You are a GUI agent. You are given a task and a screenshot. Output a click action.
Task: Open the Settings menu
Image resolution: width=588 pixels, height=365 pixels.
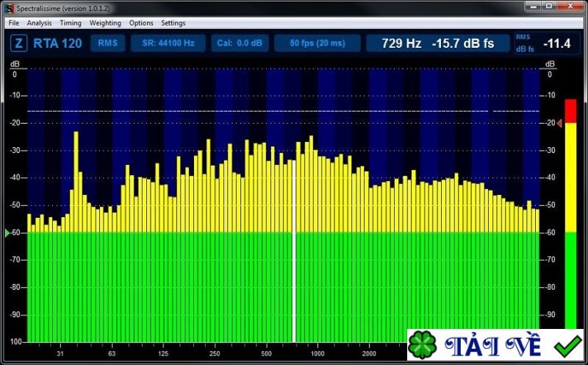173,23
